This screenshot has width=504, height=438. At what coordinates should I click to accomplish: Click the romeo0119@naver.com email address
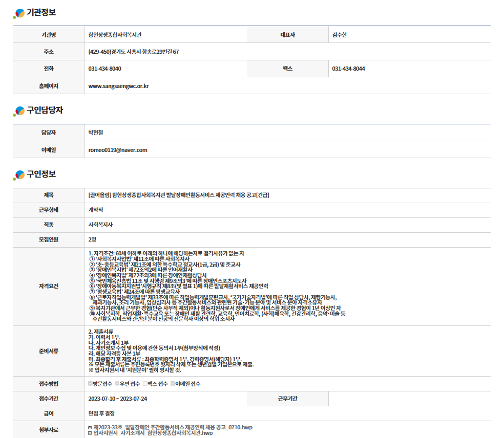[118, 150]
